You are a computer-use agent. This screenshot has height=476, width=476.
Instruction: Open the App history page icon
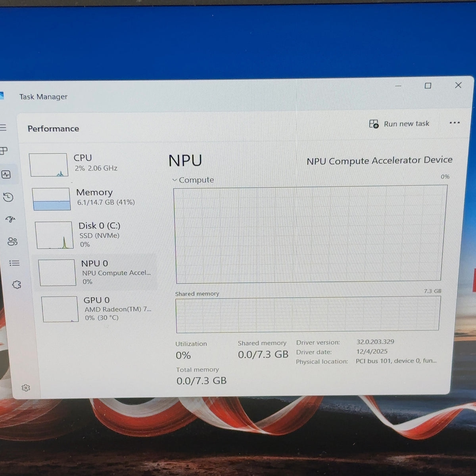(8, 197)
